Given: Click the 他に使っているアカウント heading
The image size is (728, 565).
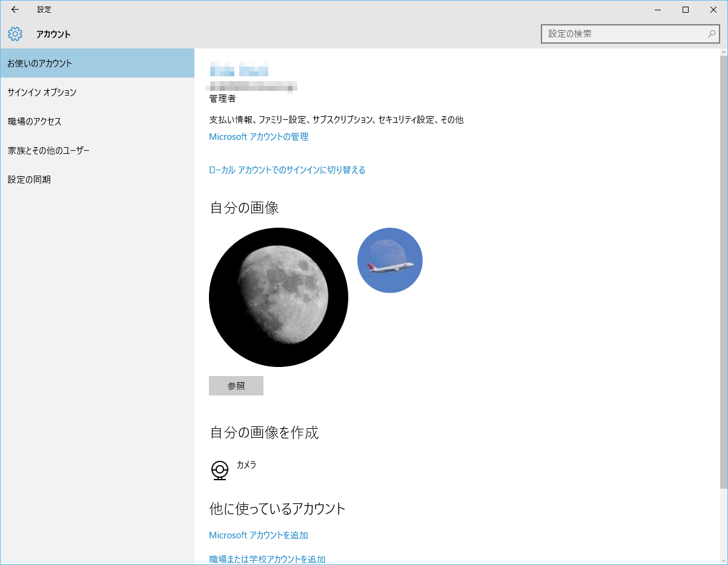Looking at the screenshot, I should pyautogui.click(x=277, y=508).
